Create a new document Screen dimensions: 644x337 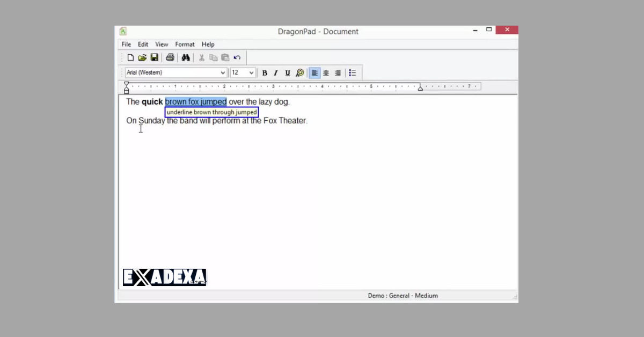(x=130, y=57)
